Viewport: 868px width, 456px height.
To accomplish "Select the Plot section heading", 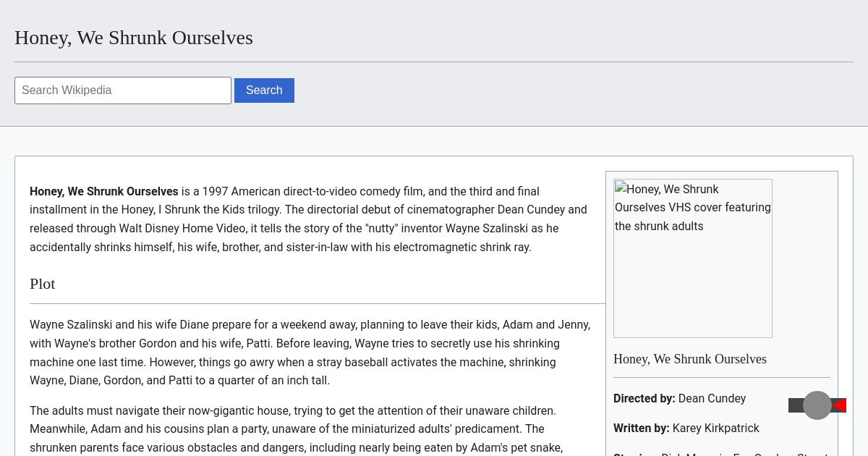I will (43, 284).
